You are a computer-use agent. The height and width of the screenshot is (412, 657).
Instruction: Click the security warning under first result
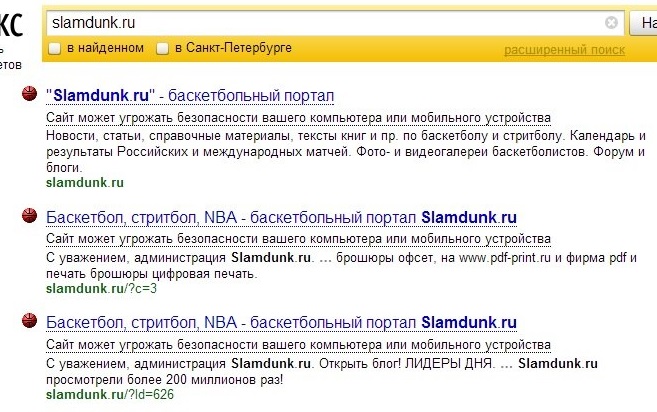coord(298,118)
